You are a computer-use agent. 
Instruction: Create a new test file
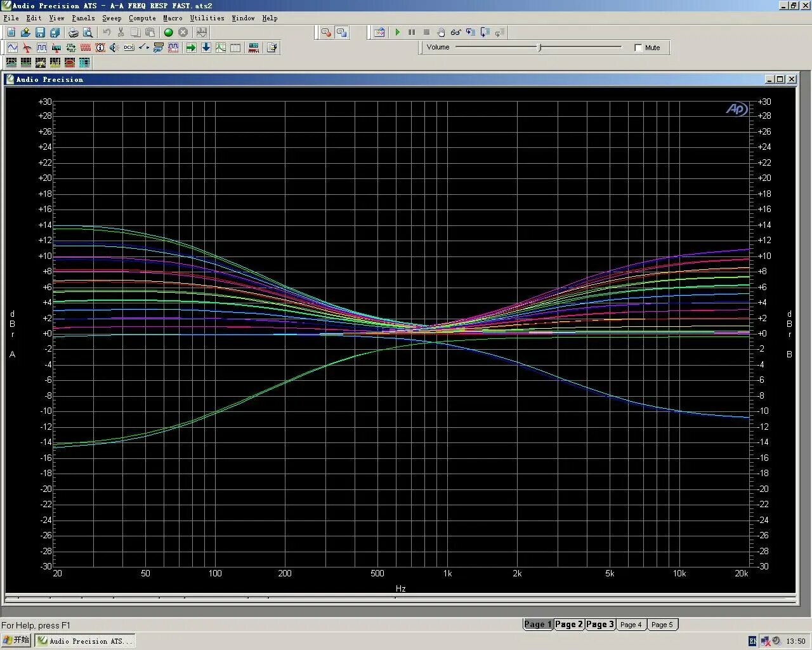coord(11,32)
